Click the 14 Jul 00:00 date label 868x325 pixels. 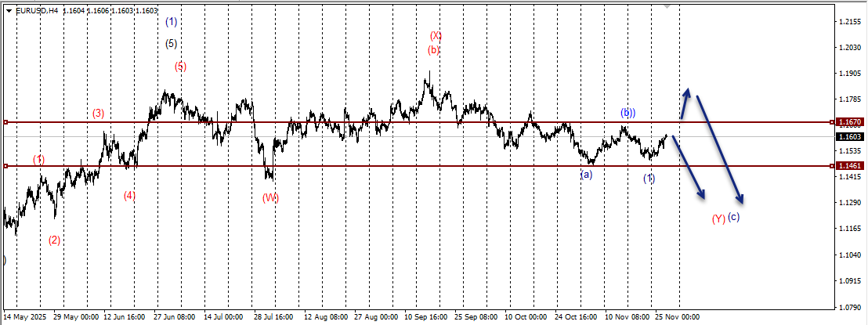coord(224,317)
